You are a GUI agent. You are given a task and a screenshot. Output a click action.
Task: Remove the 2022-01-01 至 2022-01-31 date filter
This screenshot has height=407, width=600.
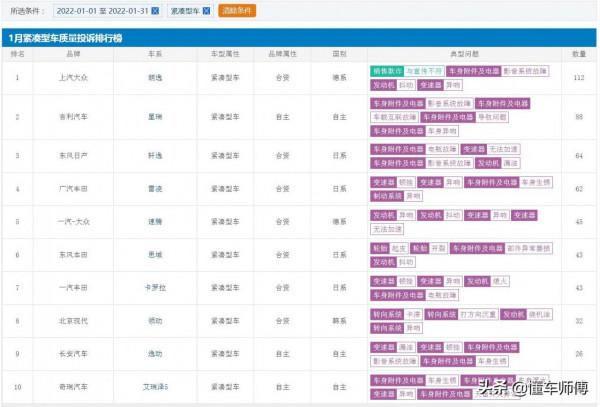pyautogui.click(x=155, y=11)
